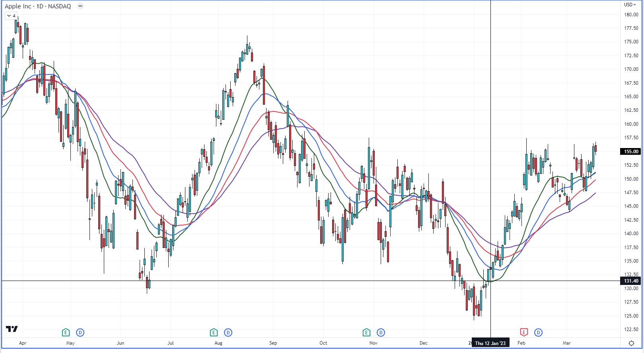Collapse the indicator legend showing 4
The width and height of the screenshot is (644, 353).
click(x=11, y=16)
